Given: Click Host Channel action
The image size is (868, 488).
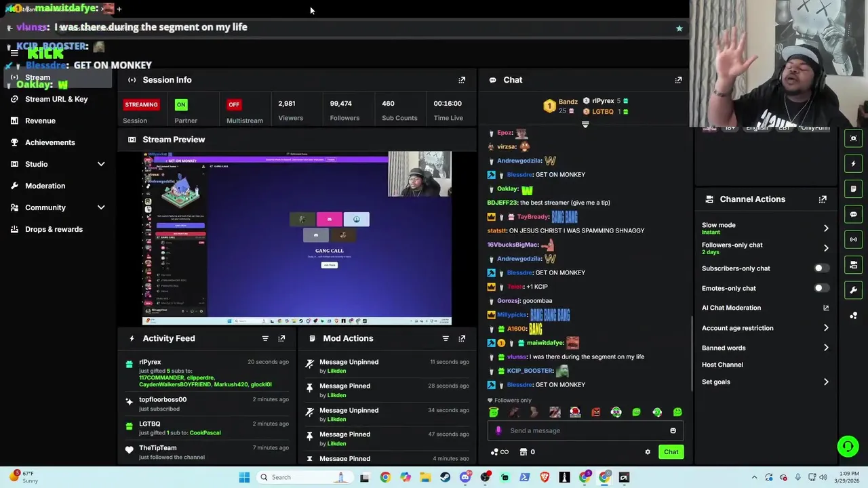Looking at the screenshot, I should pyautogui.click(x=722, y=365).
